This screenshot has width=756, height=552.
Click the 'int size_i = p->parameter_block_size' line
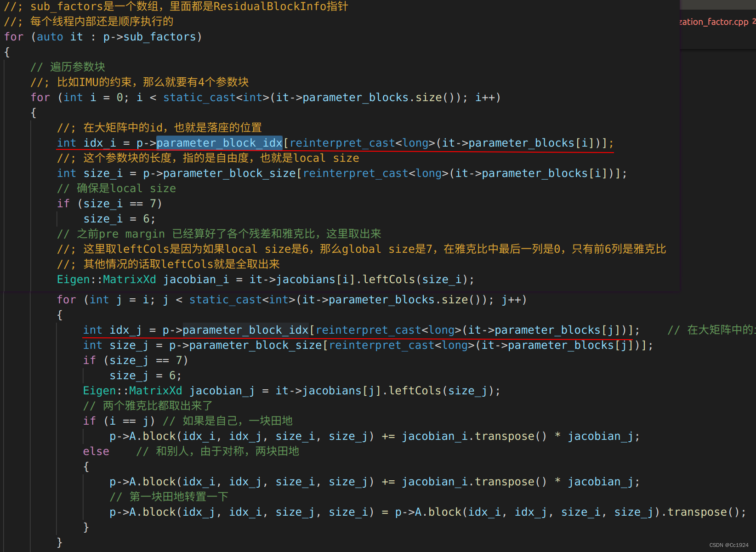[342, 173]
